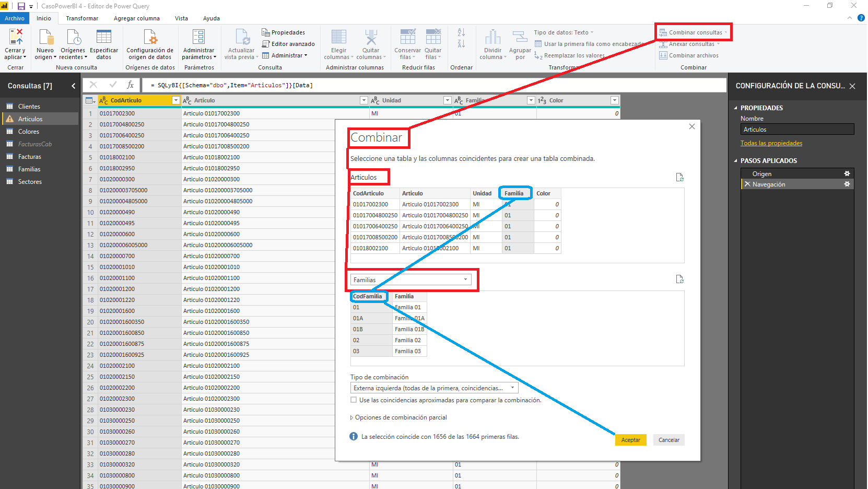Image resolution: width=868 pixels, height=489 pixels.
Task: Open settings gear of Navegación step
Action: click(x=847, y=184)
